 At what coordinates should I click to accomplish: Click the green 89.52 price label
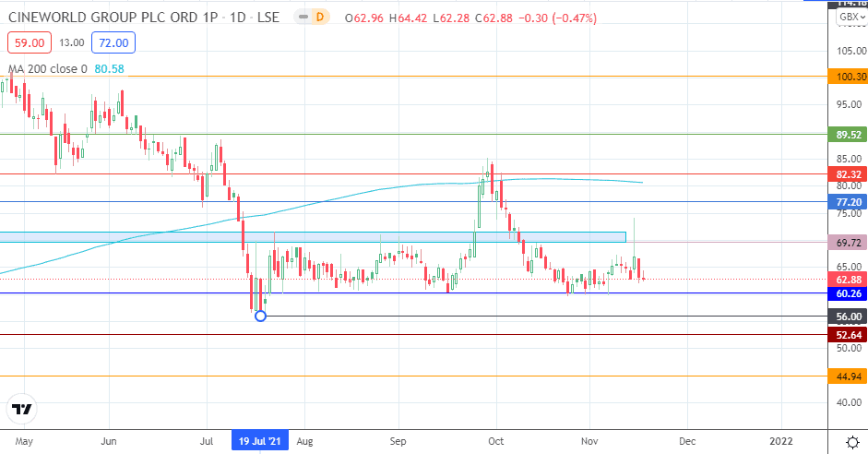pos(848,135)
